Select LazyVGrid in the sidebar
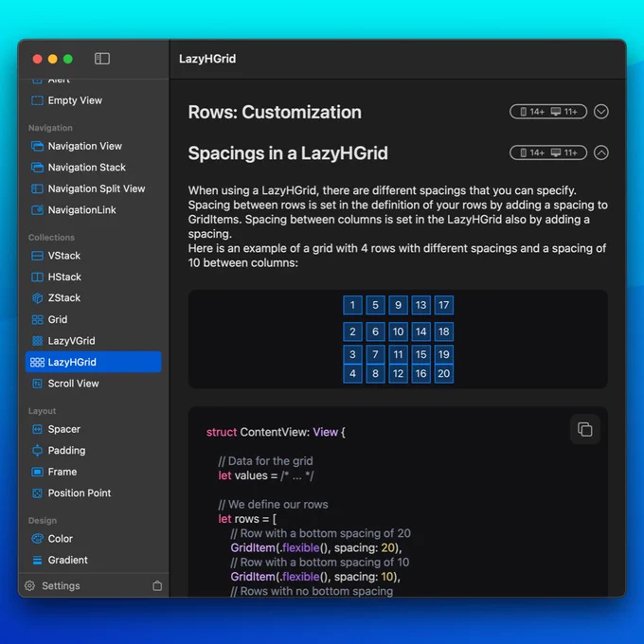Viewport: 644px width, 644px height. [x=94, y=341]
